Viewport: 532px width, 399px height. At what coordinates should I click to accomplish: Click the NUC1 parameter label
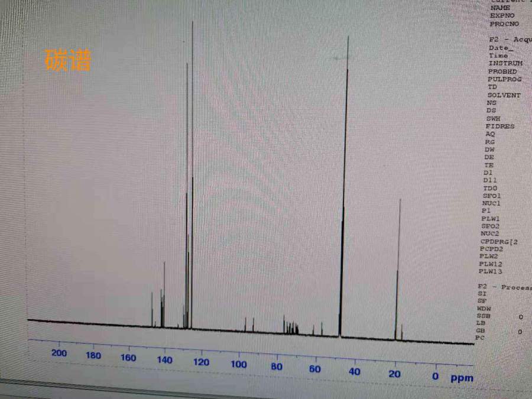(491, 203)
